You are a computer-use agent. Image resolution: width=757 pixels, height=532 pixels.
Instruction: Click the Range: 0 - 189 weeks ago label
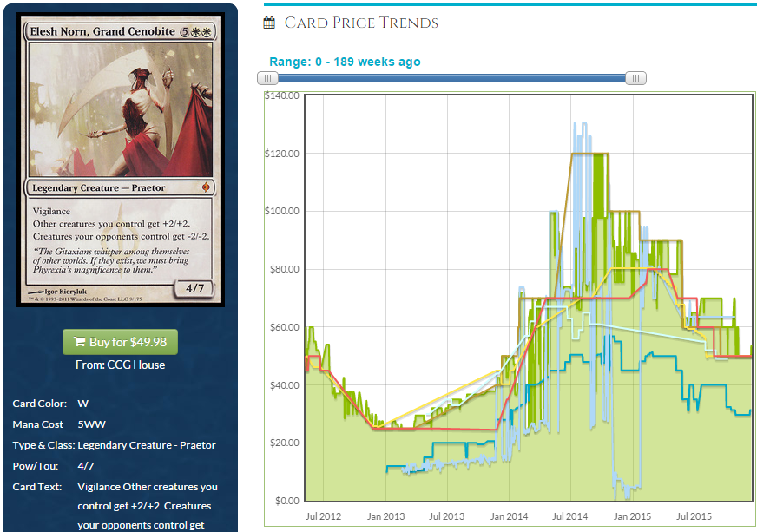click(345, 62)
